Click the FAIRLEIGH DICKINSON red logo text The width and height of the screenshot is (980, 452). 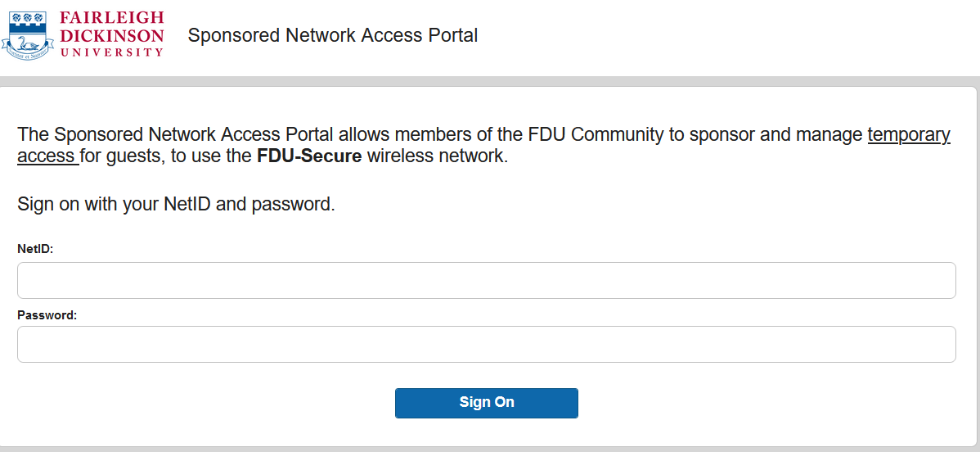pos(113,28)
